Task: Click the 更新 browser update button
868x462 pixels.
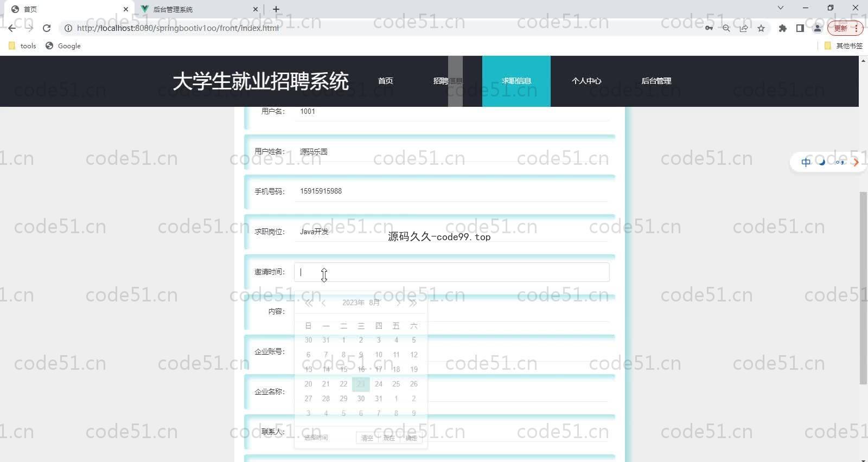Action: [845, 28]
